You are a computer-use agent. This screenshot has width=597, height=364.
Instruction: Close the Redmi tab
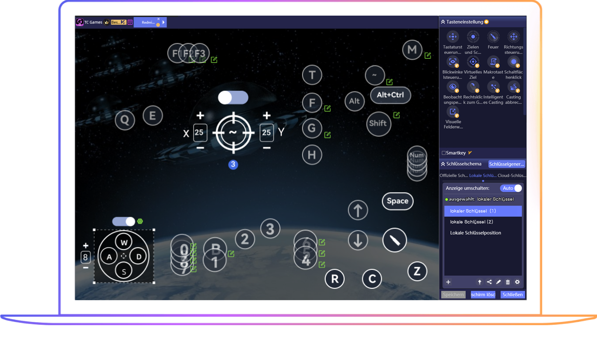(158, 19)
